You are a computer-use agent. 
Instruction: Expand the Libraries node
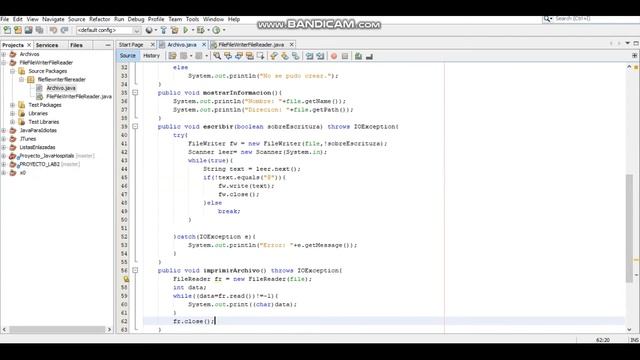click(x=13, y=113)
